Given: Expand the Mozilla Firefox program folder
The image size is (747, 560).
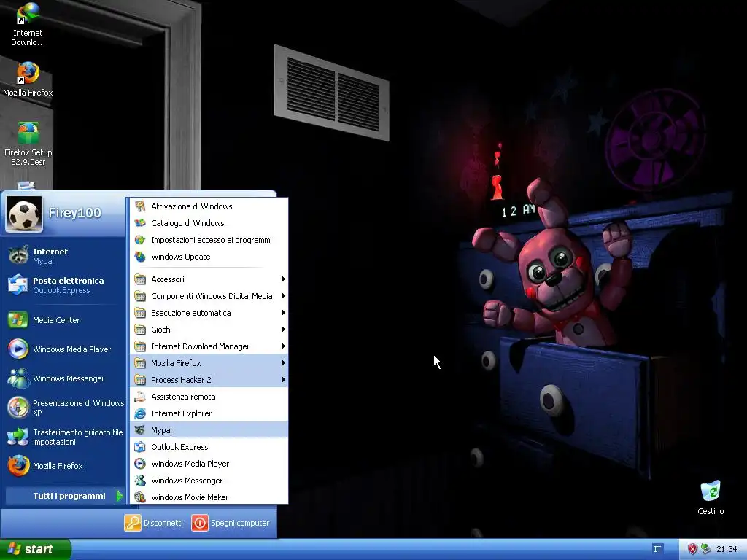Looking at the screenshot, I should click(x=209, y=363).
